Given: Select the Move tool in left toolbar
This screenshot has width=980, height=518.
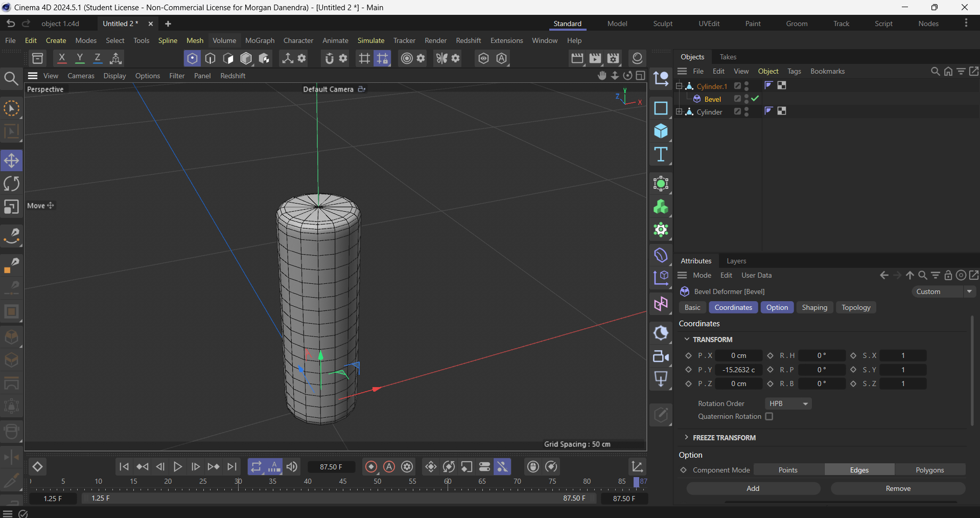Looking at the screenshot, I should tap(11, 161).
